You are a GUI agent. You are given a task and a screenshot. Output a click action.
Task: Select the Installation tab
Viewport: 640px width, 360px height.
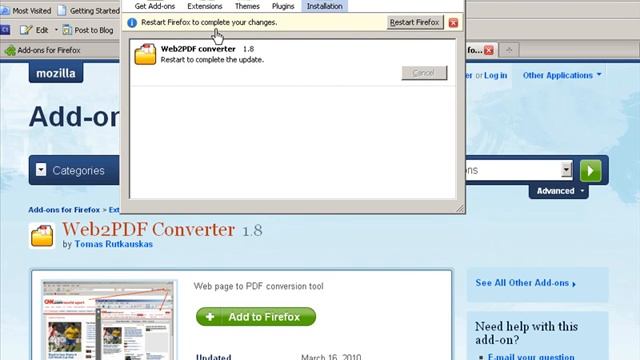324,6
